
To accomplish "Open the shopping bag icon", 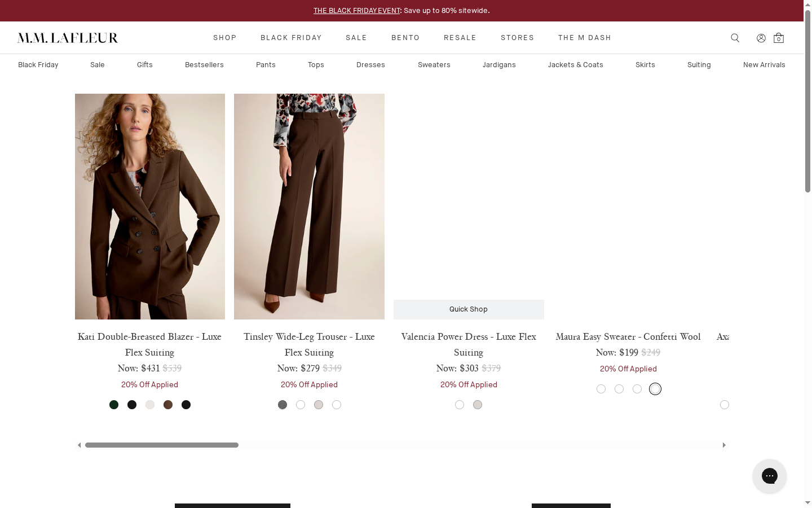I will (779, 38).
